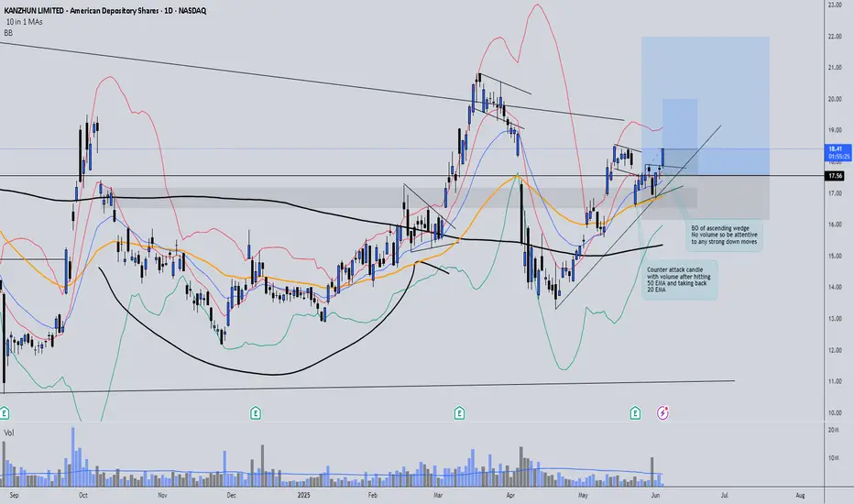Open the earnings marker in mid-December
This screenshot has width=854, height=504.
(256, 413)
